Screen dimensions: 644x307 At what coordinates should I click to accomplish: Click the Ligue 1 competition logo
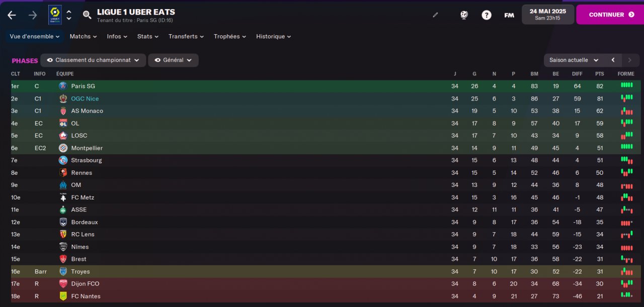click(x=55, y=15)
